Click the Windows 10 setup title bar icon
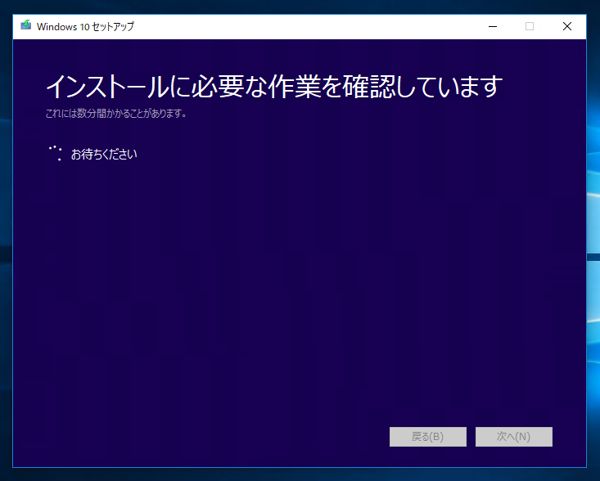The height and width of the screenshot is (481, 600). (x=26, y=25)
